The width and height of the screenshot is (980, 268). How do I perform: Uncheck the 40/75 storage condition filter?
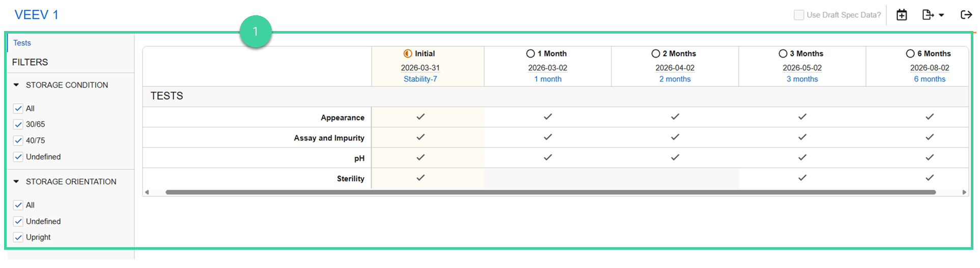click(x=18, y=141)
